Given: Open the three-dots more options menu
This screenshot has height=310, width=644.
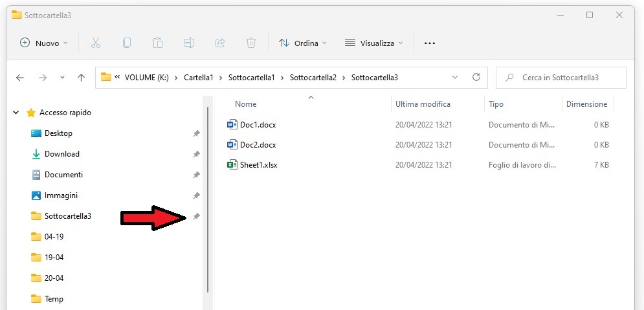Looking at the screenshot, I should click(x=430, y=43).
